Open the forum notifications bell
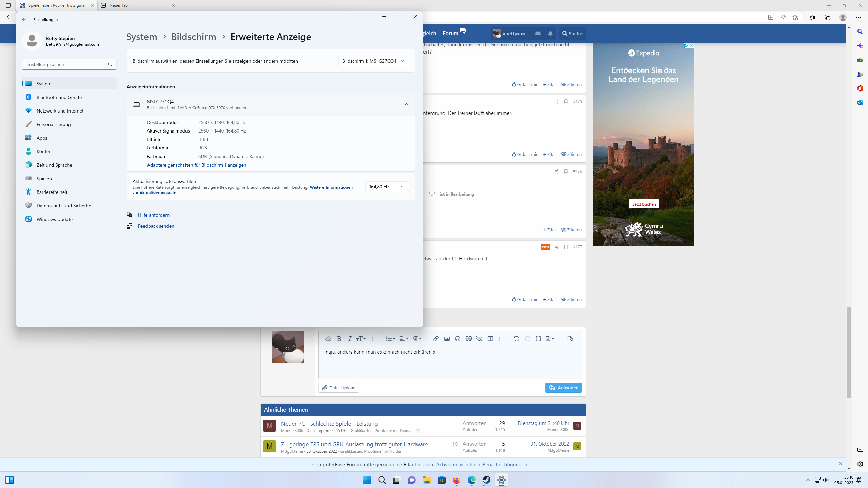This screenshot has height=488, width=868. [x=550, y=33]
